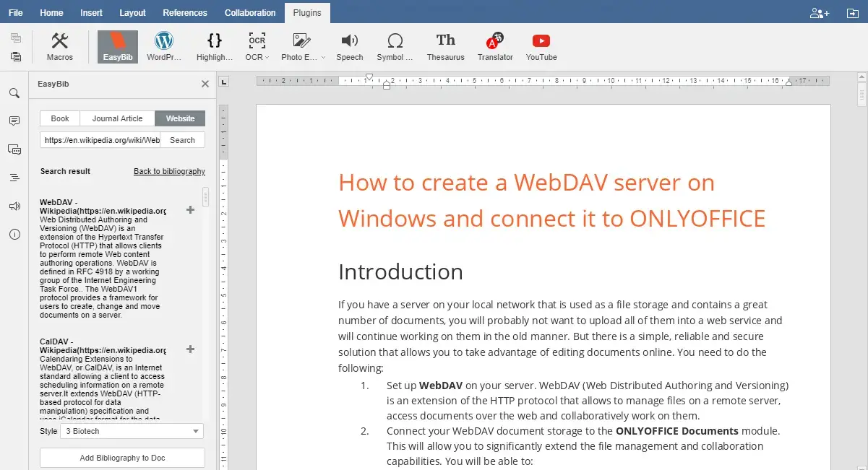Click the bold ONLYOFFICE Documents text

click(677, 430)
